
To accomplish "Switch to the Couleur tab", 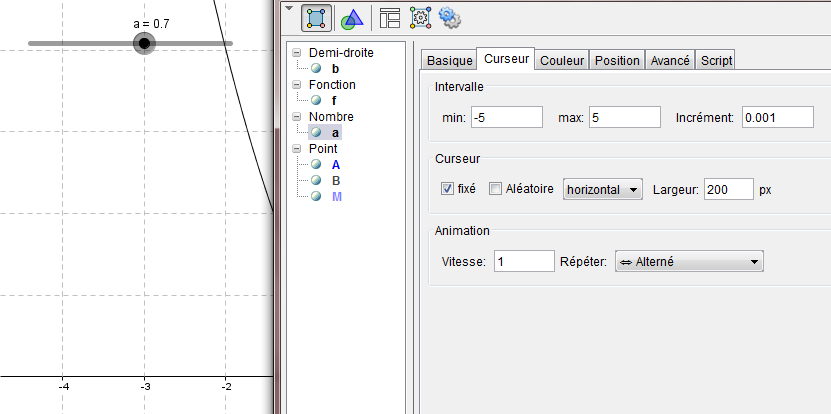I will pyautogui.click(x=562, y=60).
